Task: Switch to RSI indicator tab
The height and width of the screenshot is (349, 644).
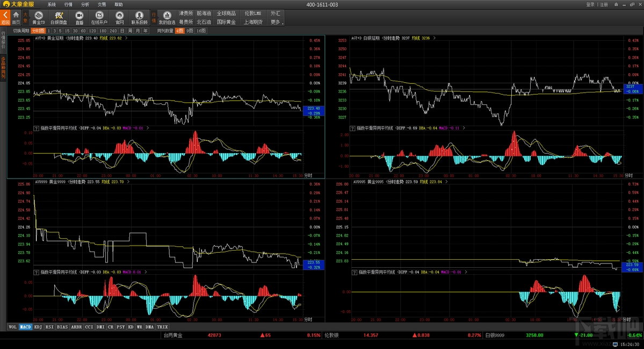Action: pyautogui.click(x=49, y=327)
